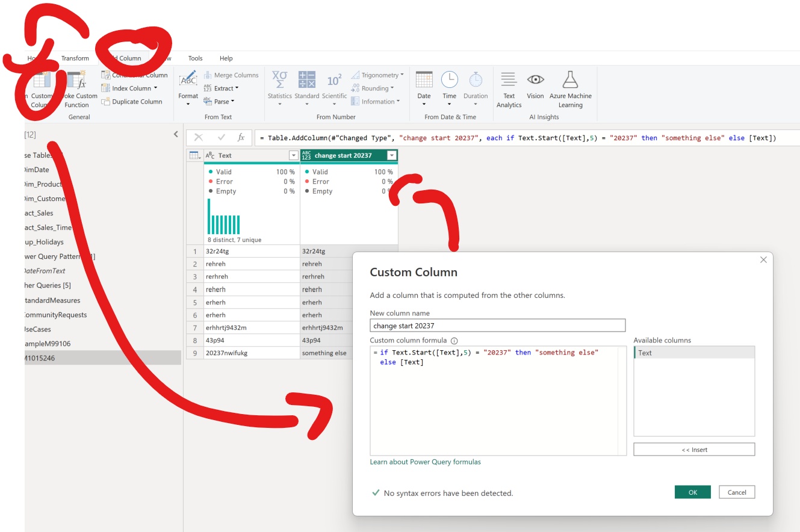Image resolution: width=800 pixels, height=532 pixels.
Task: Expand the Trigonometry dropdown
Action: pyautogui.click(x=402, y=75)
